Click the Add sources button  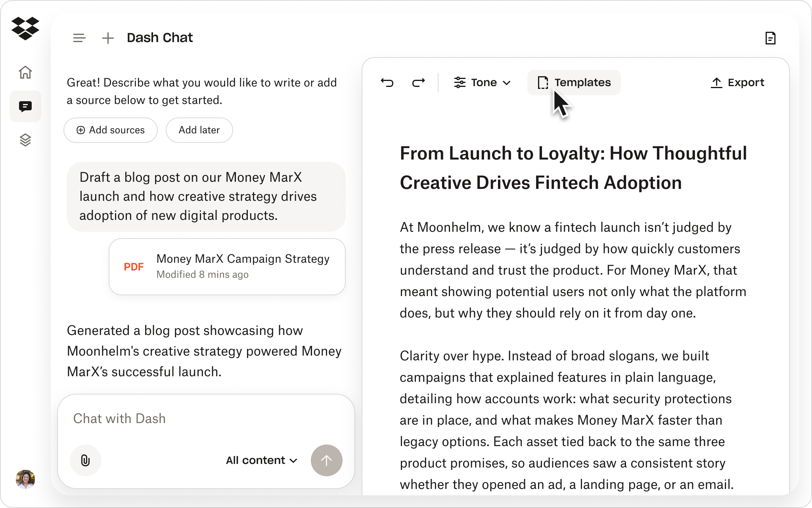click(111, 130)
